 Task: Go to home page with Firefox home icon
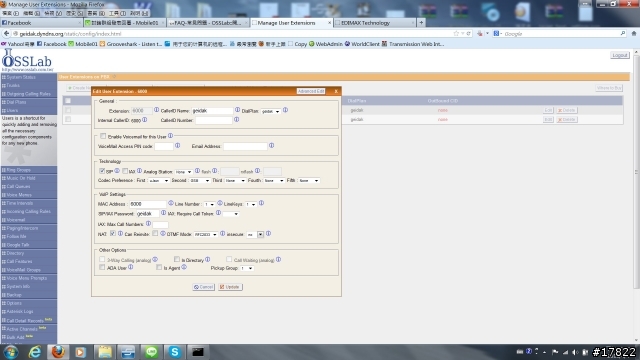[x=634, y=33]
